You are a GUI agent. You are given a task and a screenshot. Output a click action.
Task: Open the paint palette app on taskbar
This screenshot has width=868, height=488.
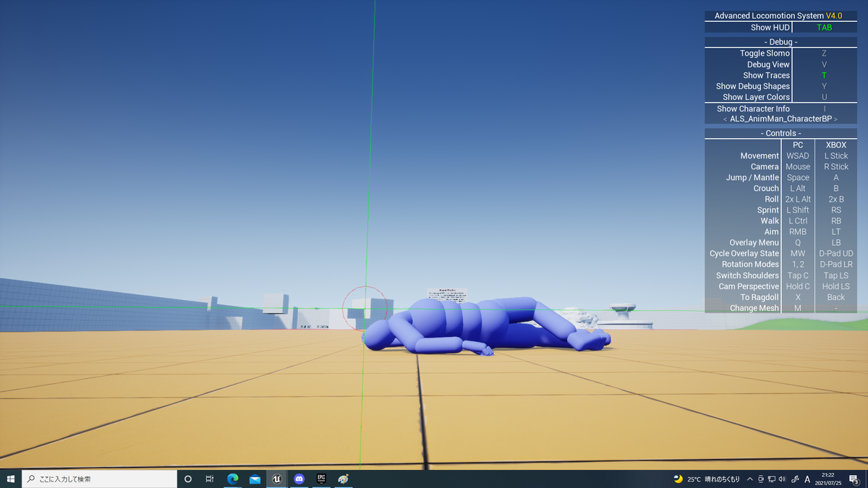[344, 479]
